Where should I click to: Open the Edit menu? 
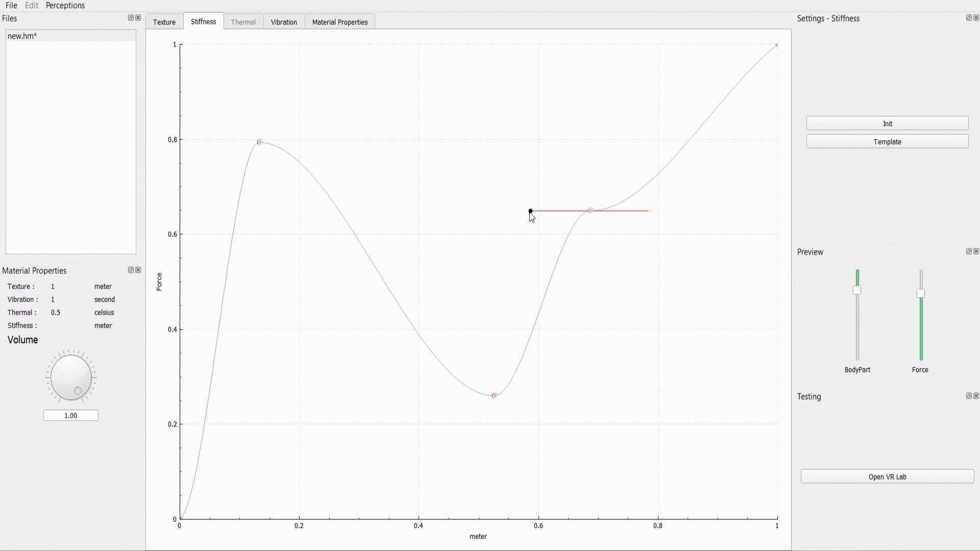click(x=32, y=5)
